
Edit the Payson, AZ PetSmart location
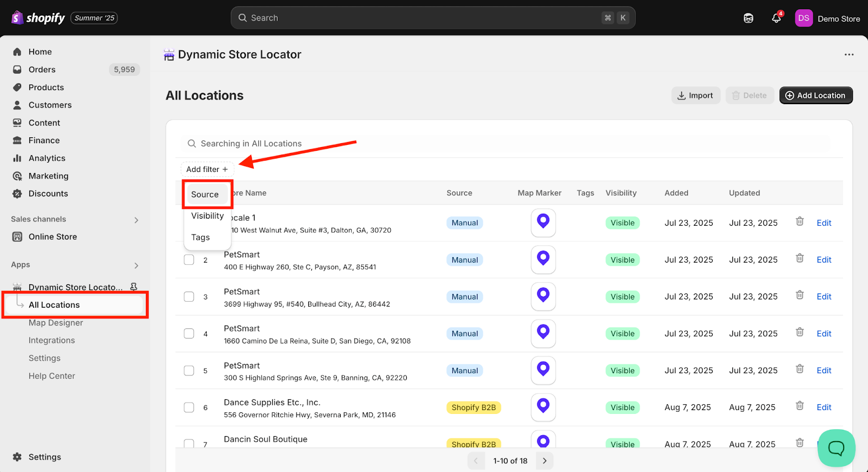tap(824, 260)
